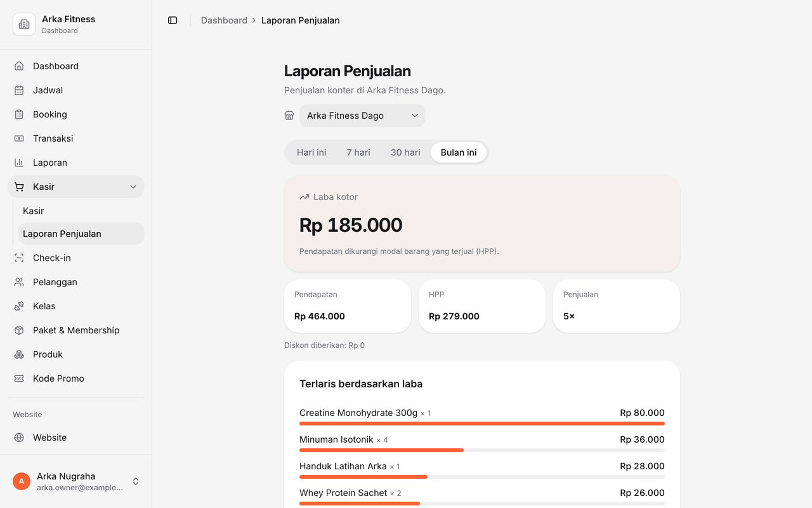Click the Arka Fitness building logo icon

click(24, 24)
